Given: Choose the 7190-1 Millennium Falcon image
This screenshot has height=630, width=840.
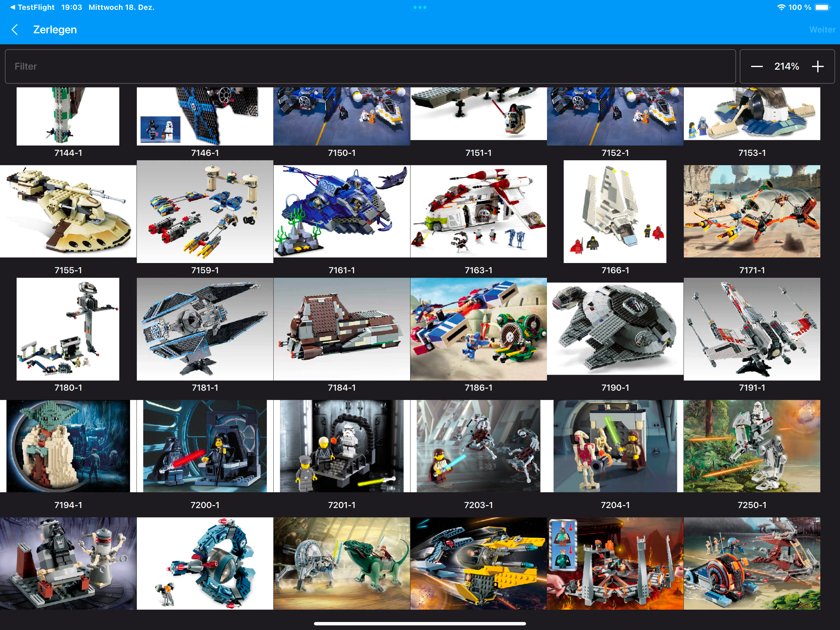Looking at the screenshot, I should point(615,329).
